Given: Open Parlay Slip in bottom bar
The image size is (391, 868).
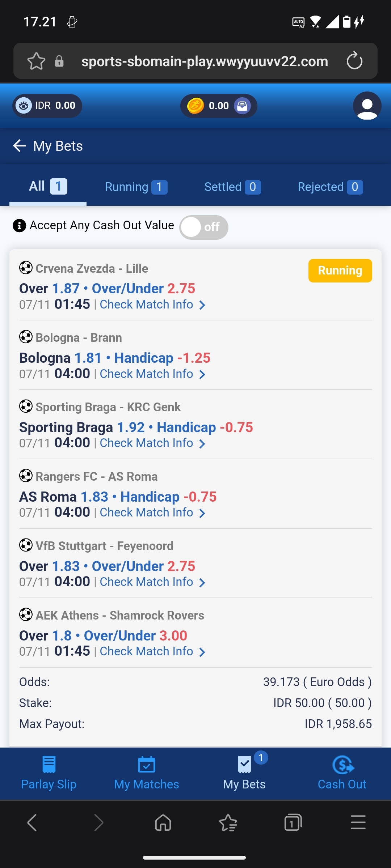Looking at the screenshot, I should 49,773.
